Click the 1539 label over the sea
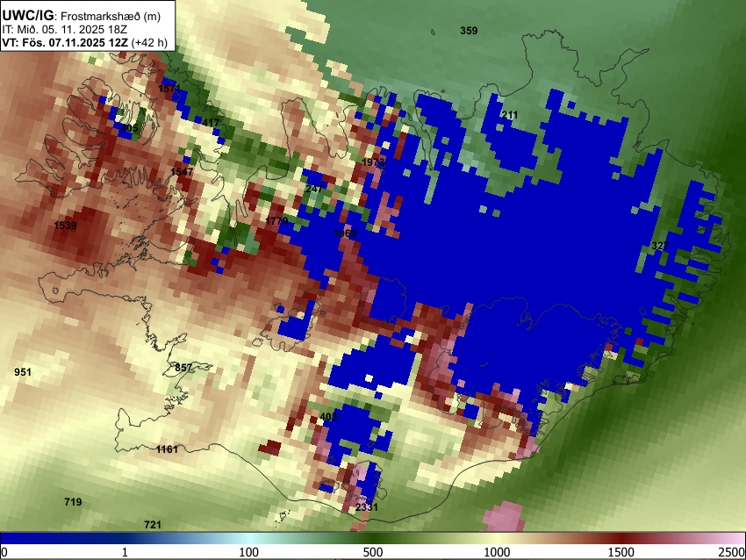Viewport: 746px width, 560px height. coord(65,226)
